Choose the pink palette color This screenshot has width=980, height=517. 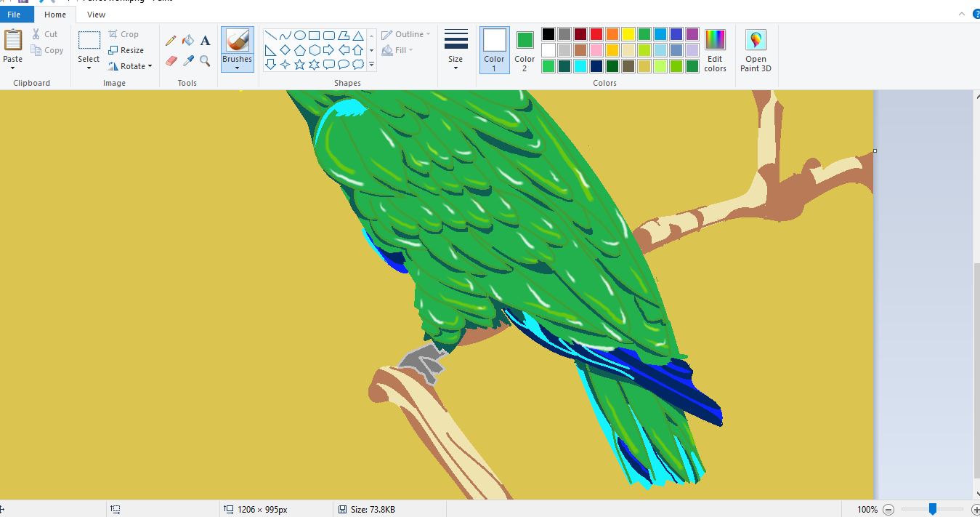[596, 50]
